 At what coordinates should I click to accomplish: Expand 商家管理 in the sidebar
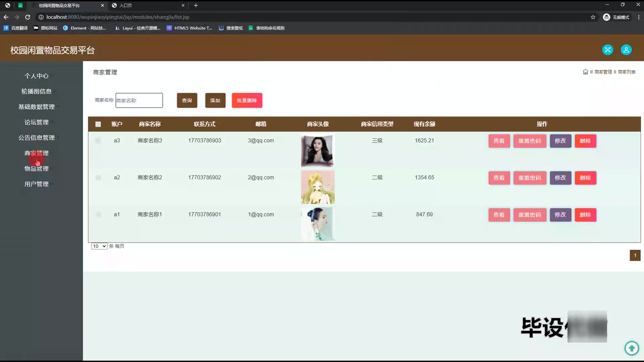coord(37,153)
